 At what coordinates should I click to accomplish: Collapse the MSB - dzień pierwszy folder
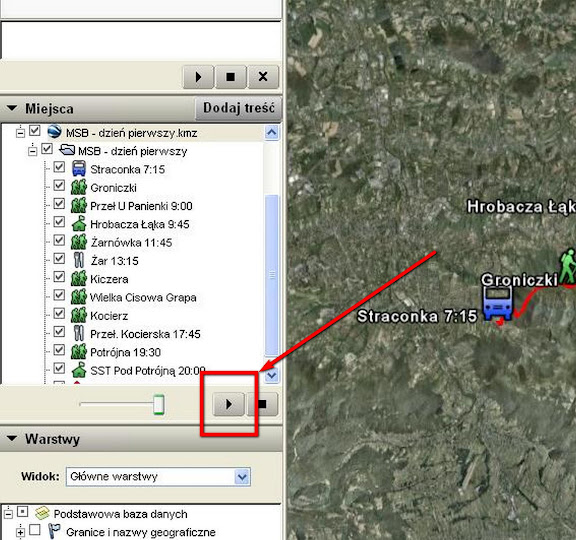[33, 151]
